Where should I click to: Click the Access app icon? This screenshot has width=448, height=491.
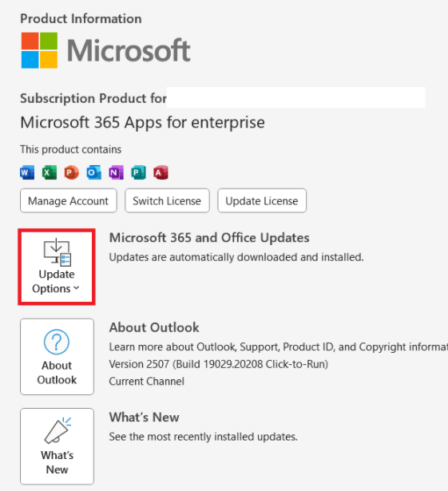click(x=161, y=172)
